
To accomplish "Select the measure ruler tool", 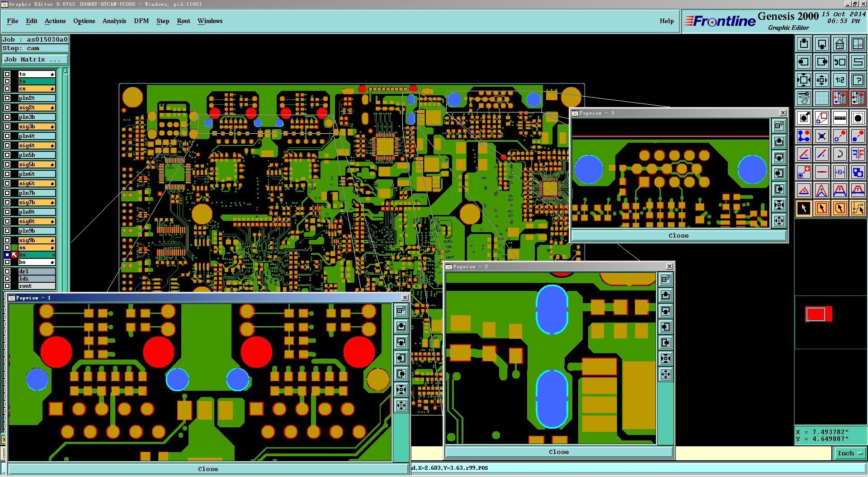I will [x=840, y=118].
